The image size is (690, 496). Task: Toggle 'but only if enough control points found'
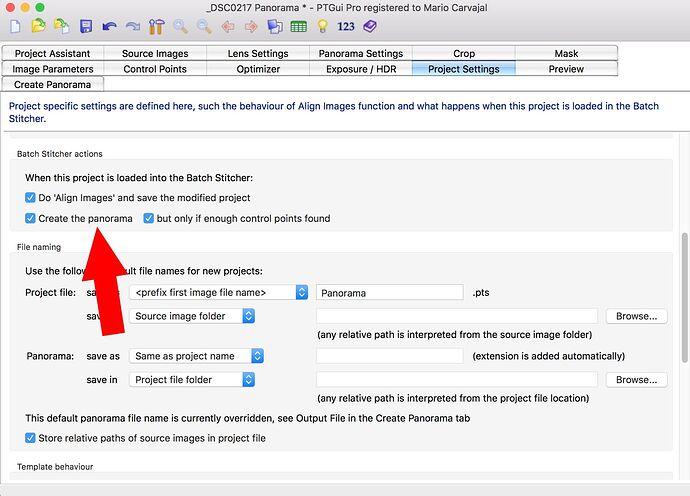point(149,218)
